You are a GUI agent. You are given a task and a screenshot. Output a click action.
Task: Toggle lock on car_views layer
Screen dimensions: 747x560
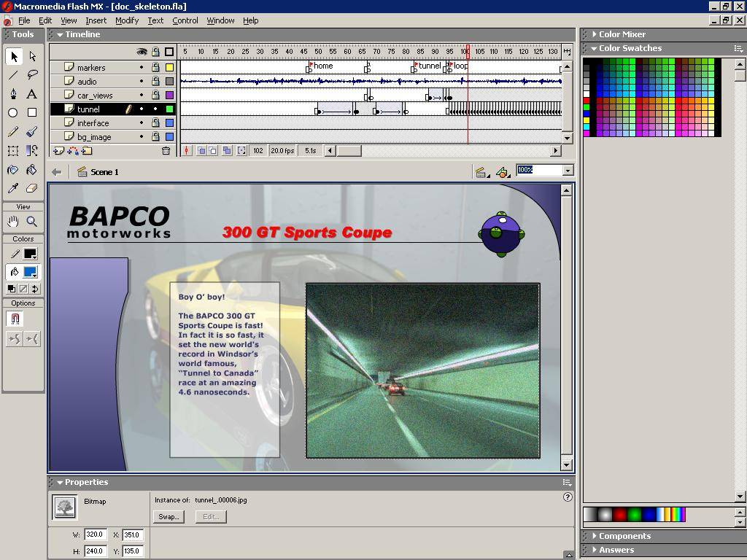(x=155, y=95)
